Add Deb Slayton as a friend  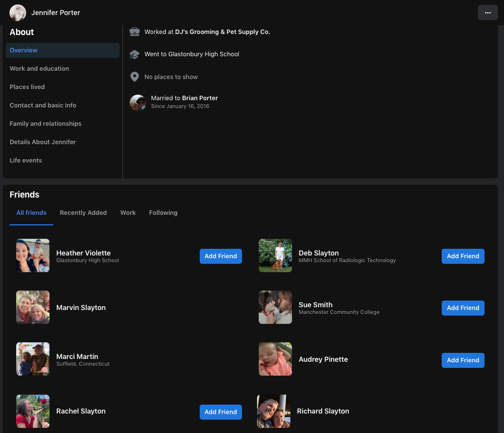click(463, 256)
